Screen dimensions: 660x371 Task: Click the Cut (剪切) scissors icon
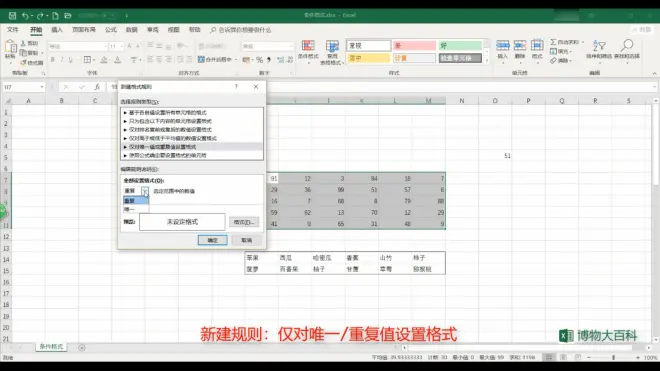(x=23, y=43)
